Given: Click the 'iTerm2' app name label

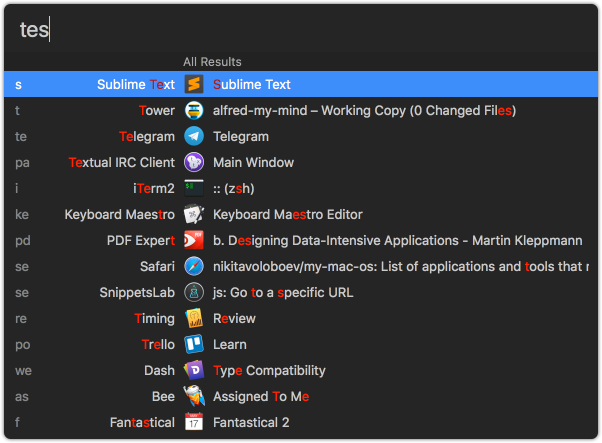Looking at the screenshot, I should [x=154, y=188].
